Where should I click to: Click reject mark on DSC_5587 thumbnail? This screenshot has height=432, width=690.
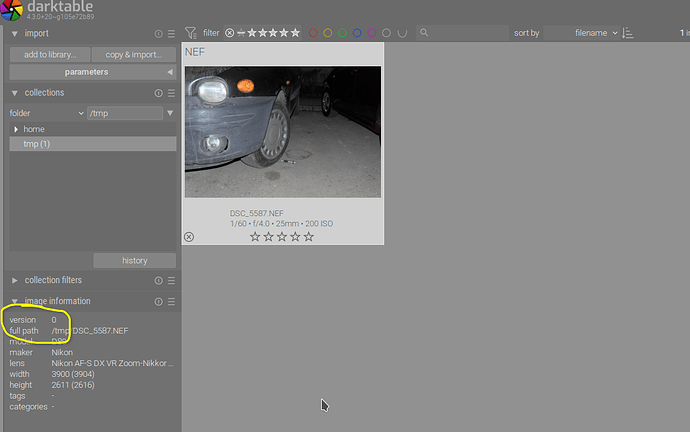(189, 237)
